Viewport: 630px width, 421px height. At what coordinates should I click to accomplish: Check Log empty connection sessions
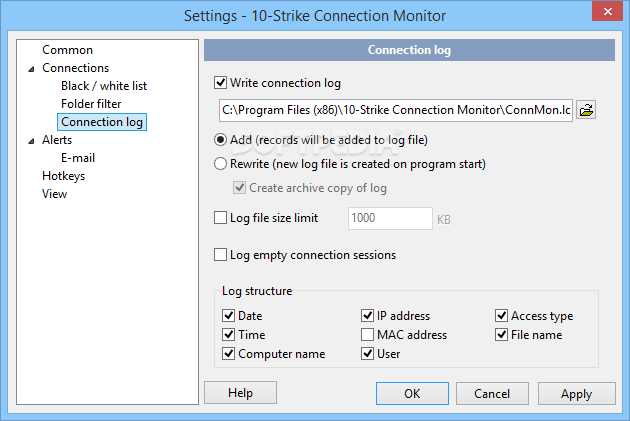[x=221, y=255]
